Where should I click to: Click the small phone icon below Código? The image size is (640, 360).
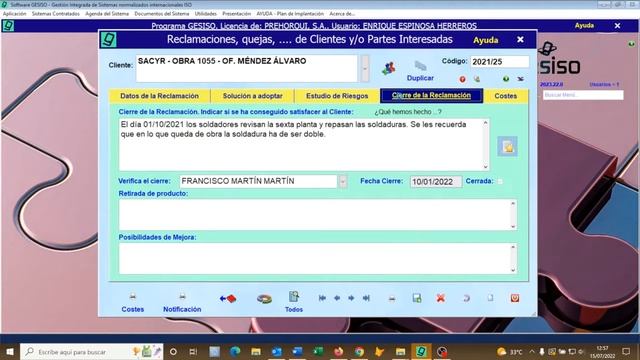click(477, 79)
